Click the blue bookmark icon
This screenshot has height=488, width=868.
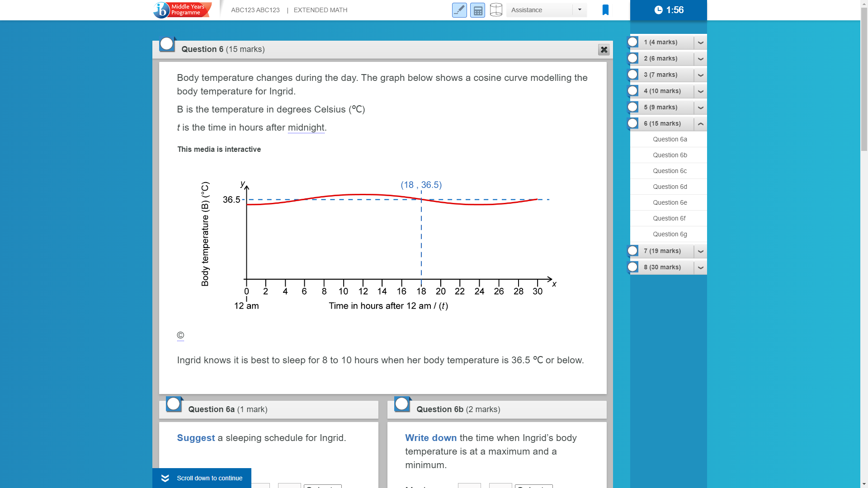[605, 10]
